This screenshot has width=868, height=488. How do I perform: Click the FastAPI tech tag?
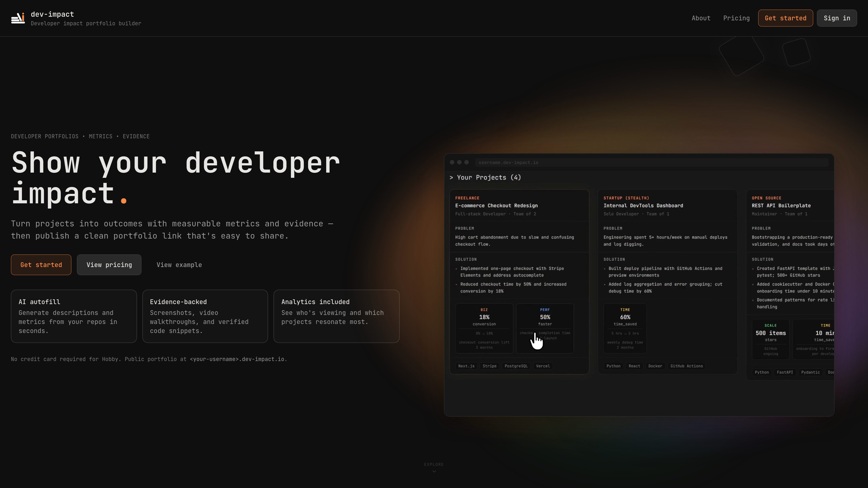coord(785,372)
